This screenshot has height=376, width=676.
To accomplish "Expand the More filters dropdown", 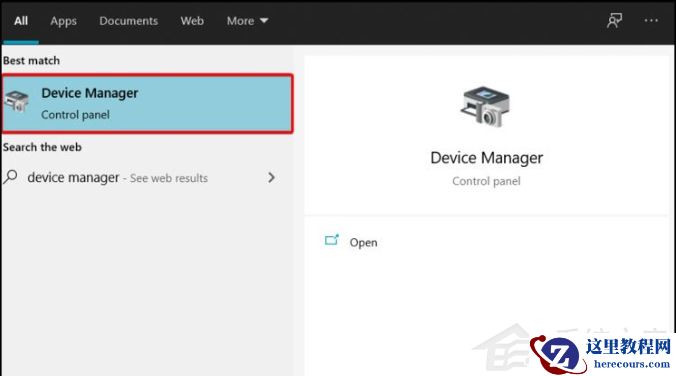I will 247,21.
